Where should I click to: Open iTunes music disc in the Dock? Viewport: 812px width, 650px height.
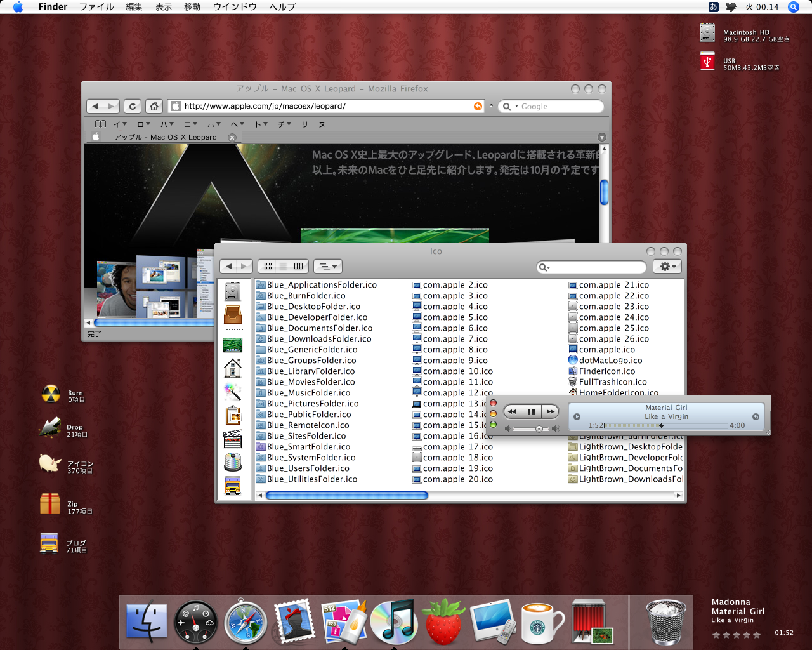click(x=393, y=622)
